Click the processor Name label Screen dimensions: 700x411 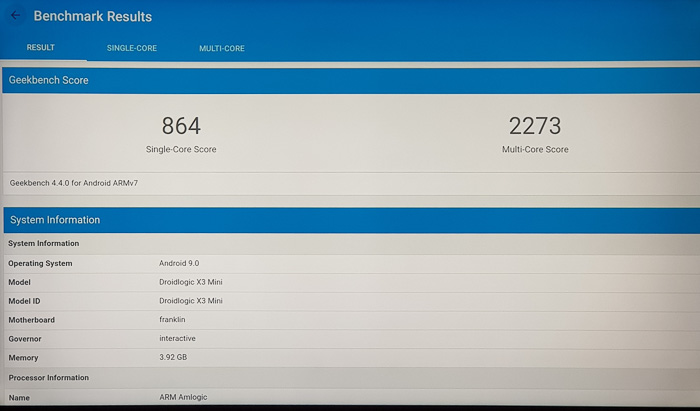pyautogui.click(x=19, y=398)
